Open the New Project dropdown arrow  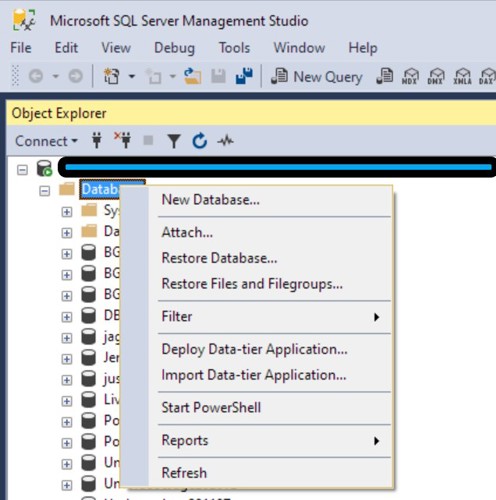pos(132,76)
